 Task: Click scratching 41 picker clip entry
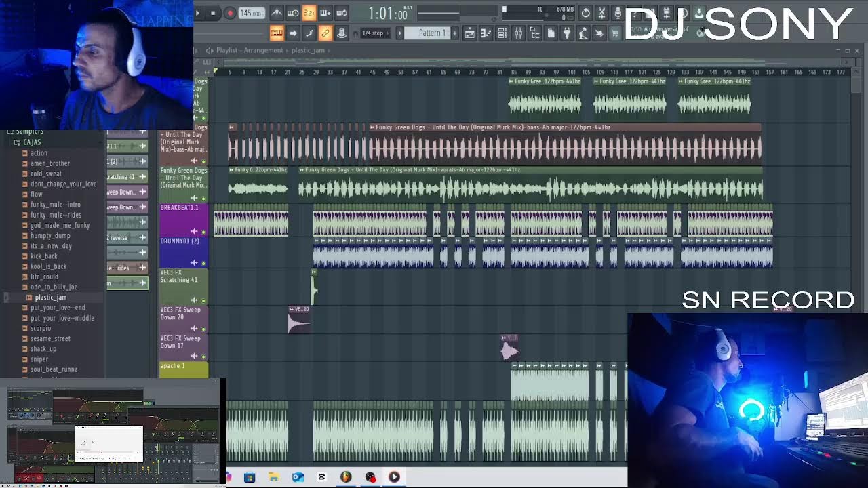pos(127,176)
